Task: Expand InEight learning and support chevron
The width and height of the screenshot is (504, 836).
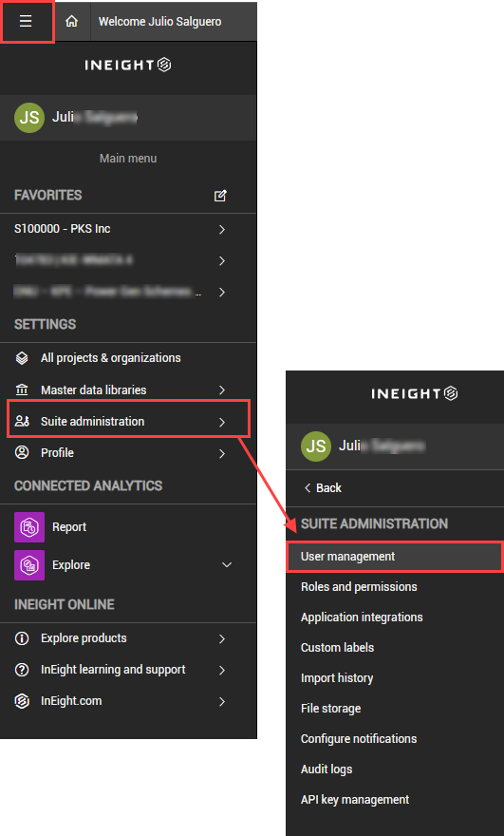Action: 222,670
